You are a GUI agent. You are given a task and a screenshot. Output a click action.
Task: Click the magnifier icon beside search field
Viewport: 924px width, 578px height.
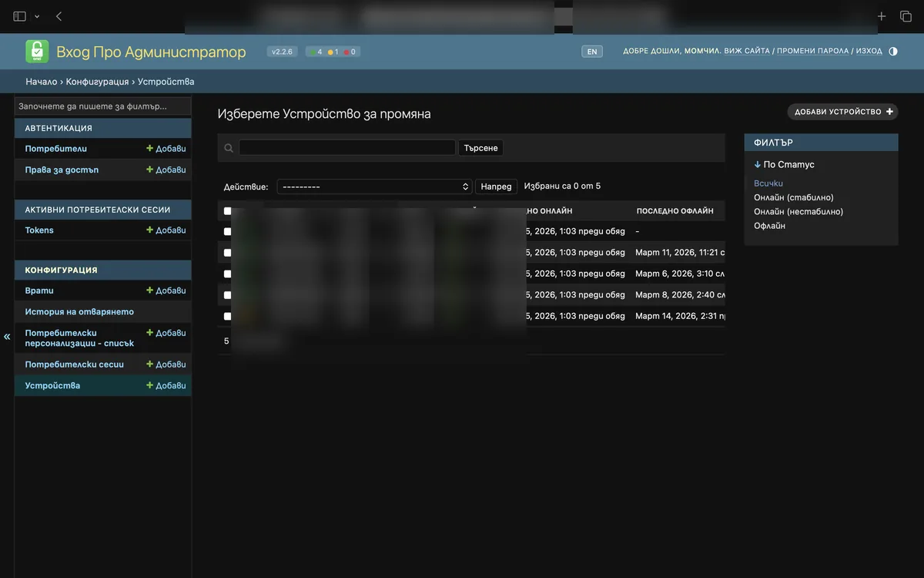(229, 148)
